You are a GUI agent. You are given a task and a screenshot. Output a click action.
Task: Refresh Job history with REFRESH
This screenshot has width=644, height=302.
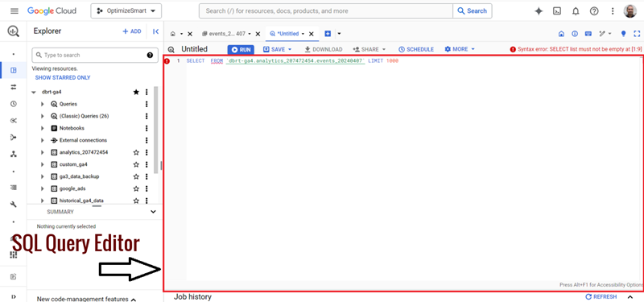click(x=601, y=296)
